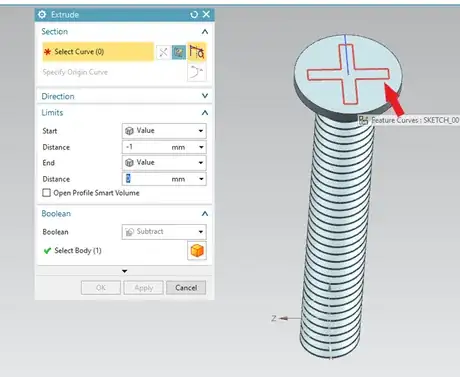Screen dimensions: 460x377
Task: Click the Specify Origin Curve icon
Action: point(197,72)
